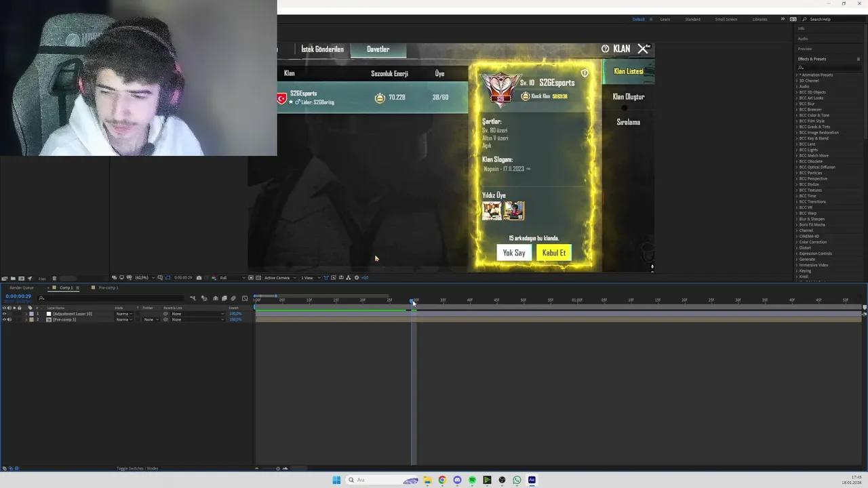Switch to the Pre-comp 1 timeline tab
This screenshot has height=488, width=868.
pos(108,287)
